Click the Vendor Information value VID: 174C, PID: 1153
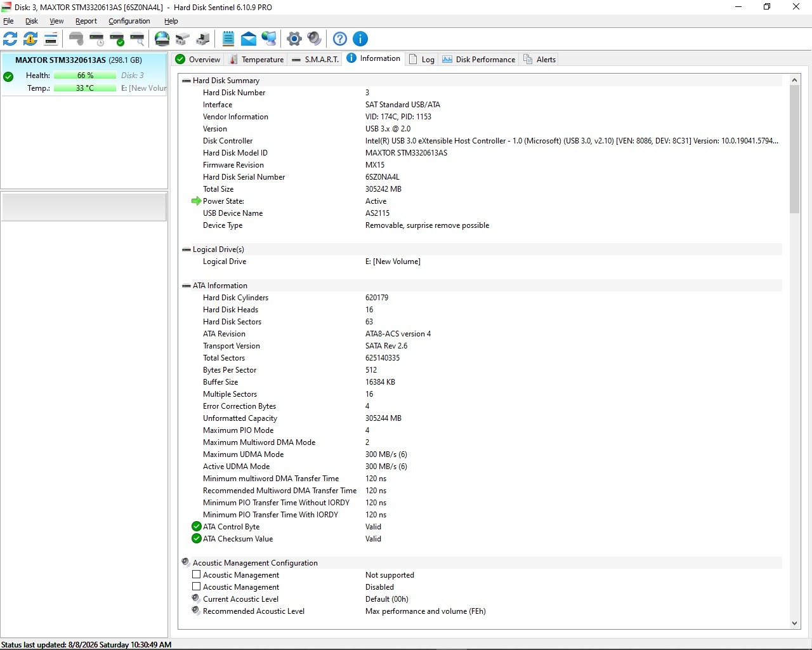812x650 pixels. pos(398,117)
